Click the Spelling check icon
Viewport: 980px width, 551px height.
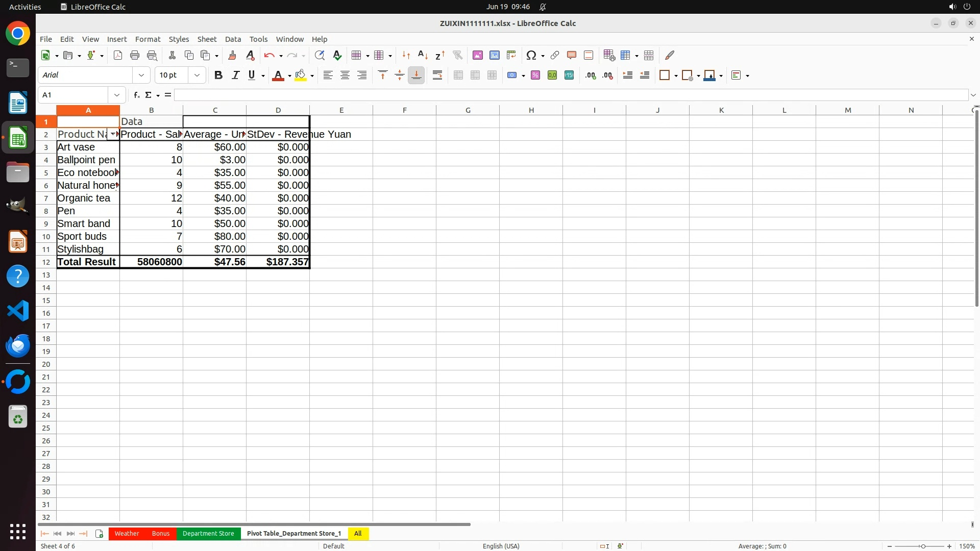click(337, 56)
